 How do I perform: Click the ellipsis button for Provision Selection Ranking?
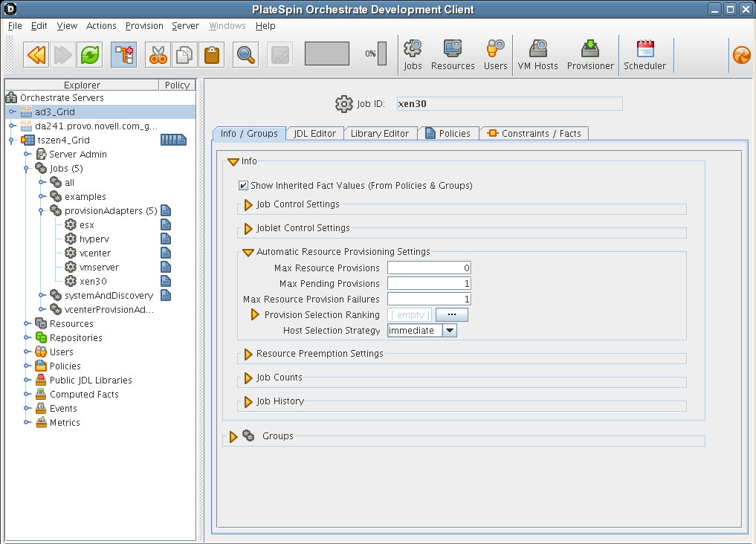click(452, 314)
